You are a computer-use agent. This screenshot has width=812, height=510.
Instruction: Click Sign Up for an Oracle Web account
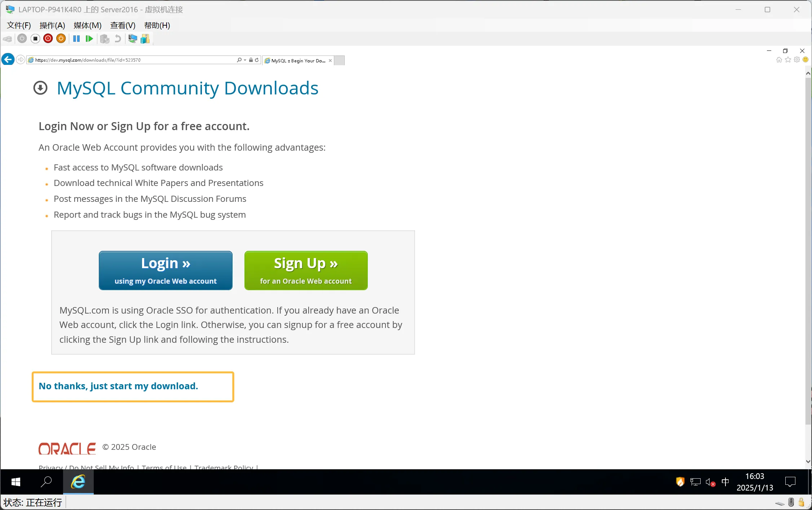[306, 270]
